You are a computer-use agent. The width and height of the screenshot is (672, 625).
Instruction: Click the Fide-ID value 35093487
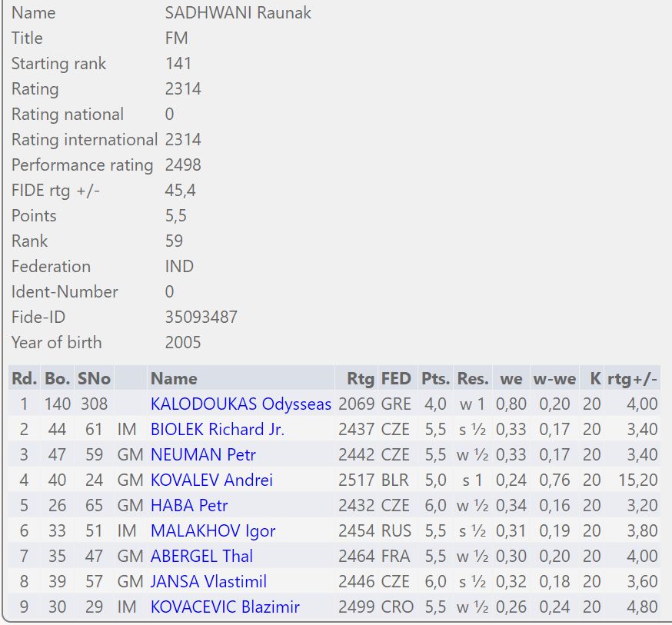pyautogui.click(x=201, y=317)
